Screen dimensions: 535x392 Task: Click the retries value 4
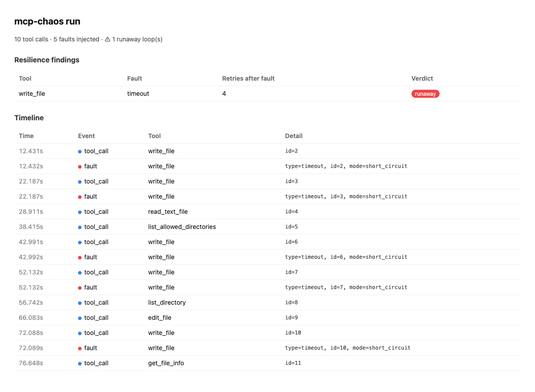click(224, 94)
